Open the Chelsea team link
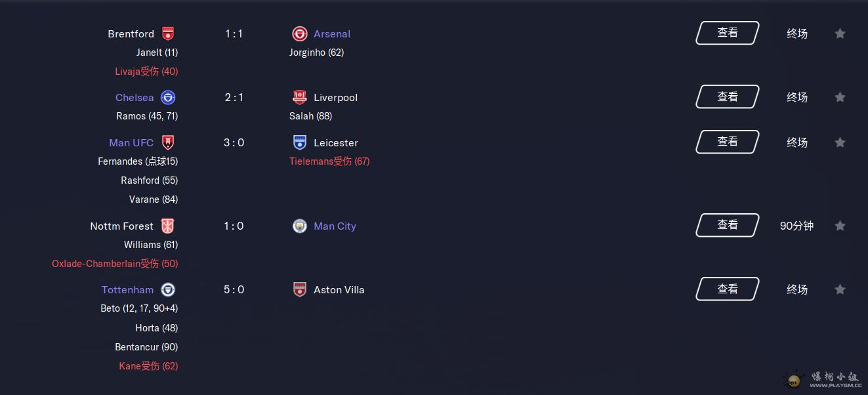The width and height of the screenshot is (868, 395). pyautogui.click(x=134, y=98)
